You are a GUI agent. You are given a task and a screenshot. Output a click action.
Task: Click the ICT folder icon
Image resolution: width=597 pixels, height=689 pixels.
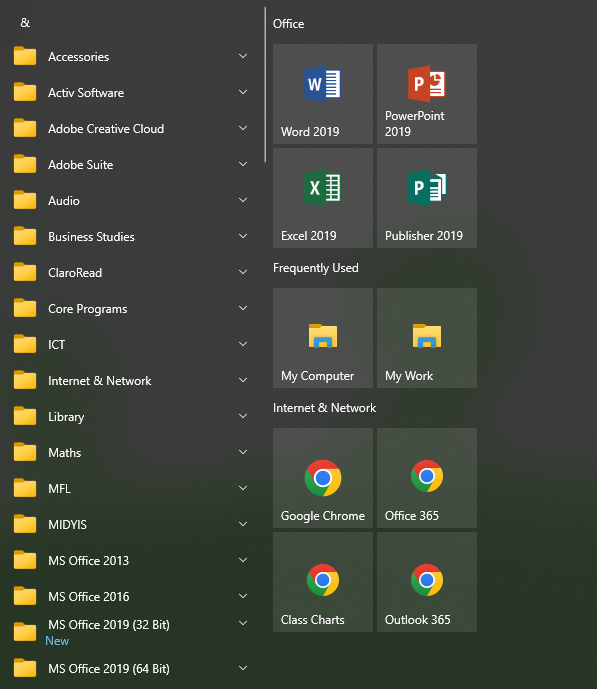[25, 344]
